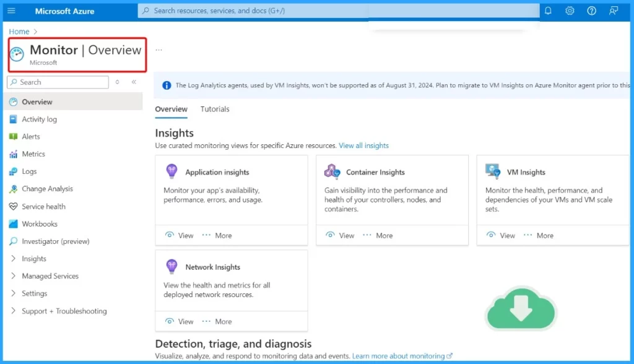
Task: Open portal settings gear
Action: coord(570,11)
